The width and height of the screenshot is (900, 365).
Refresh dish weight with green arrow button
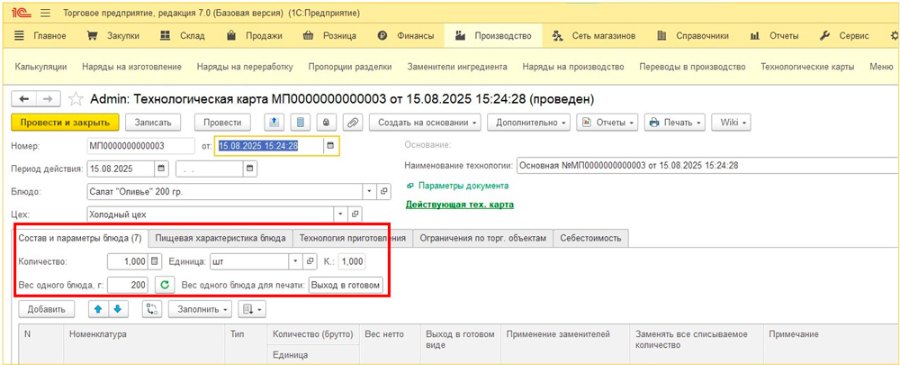(x=164, y=285)
